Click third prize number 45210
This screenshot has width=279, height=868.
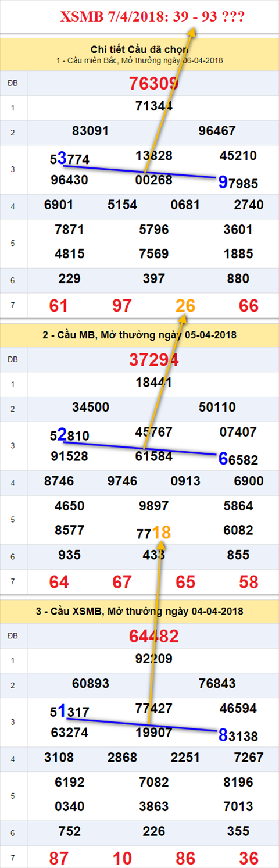coord(238,156)
